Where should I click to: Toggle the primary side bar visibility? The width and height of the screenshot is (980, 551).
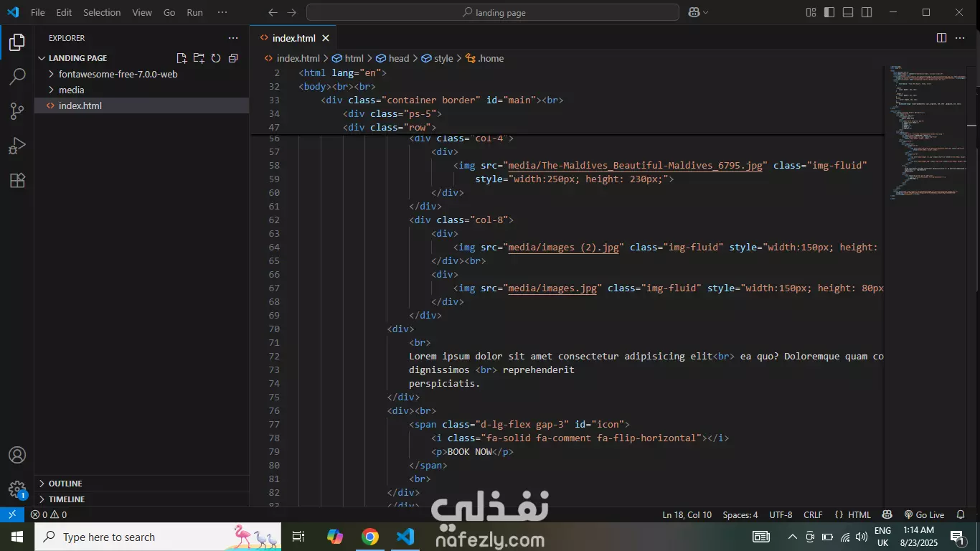coord(829,12)
